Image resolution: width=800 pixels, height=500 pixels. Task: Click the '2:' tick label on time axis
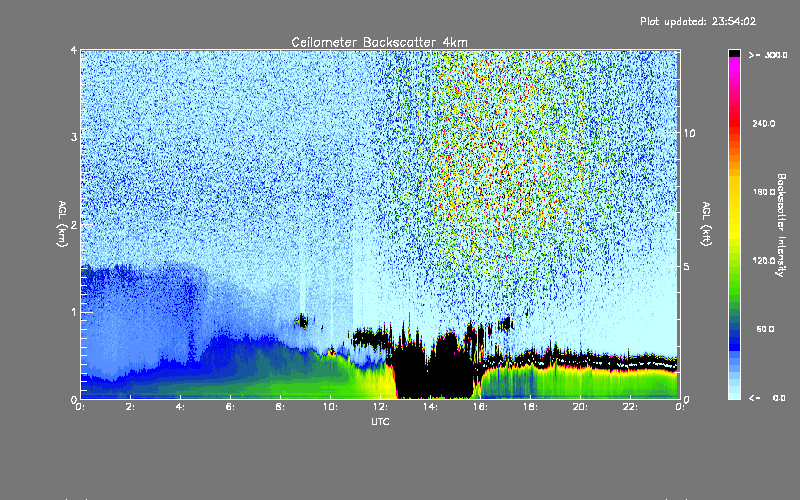click(x=131, y=407)
